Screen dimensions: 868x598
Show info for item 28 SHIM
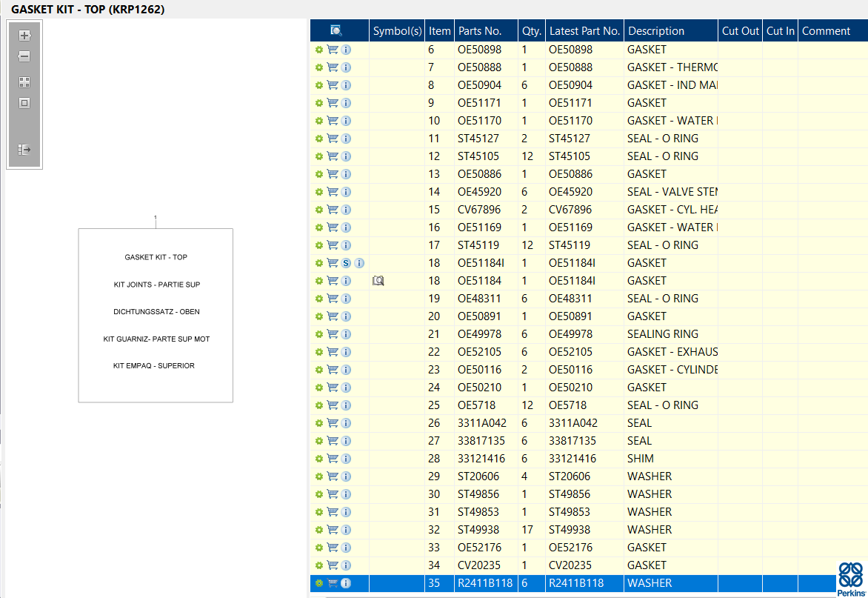(346, 459)
